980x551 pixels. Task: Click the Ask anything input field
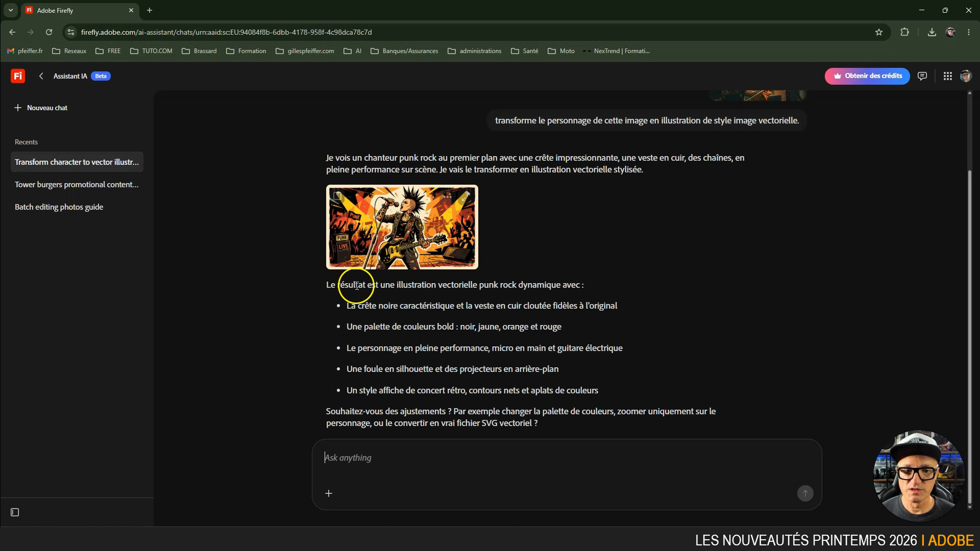[x=567, y=458]
